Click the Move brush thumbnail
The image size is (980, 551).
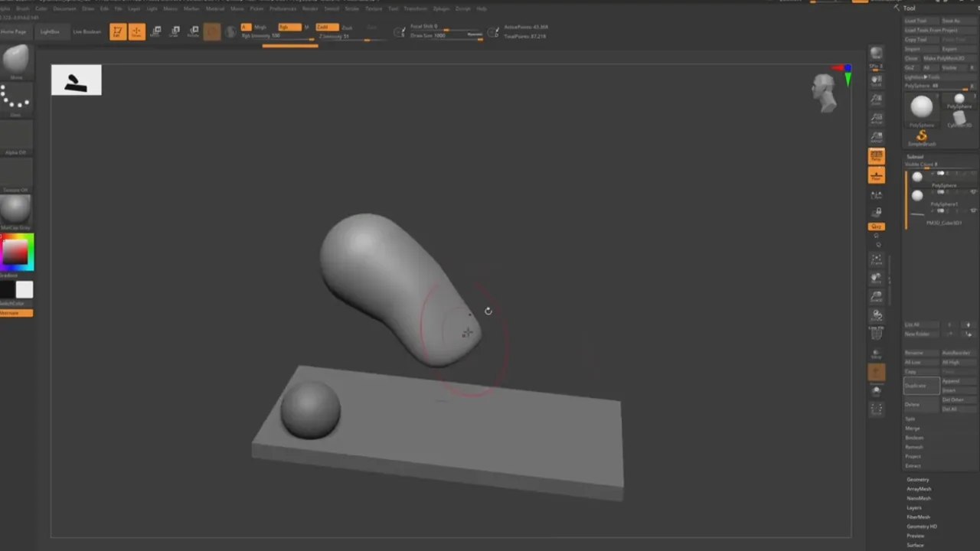click(16, 61)
